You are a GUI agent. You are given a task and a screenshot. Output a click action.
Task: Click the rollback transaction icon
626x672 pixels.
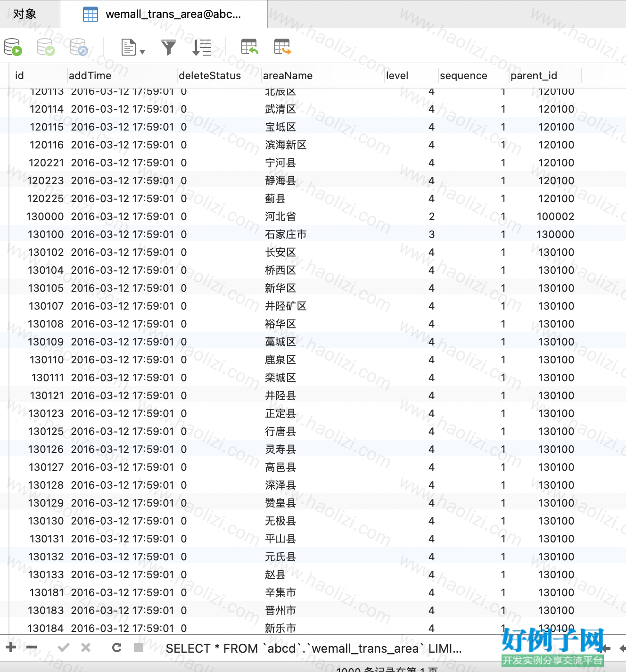[x=79, y=47]
